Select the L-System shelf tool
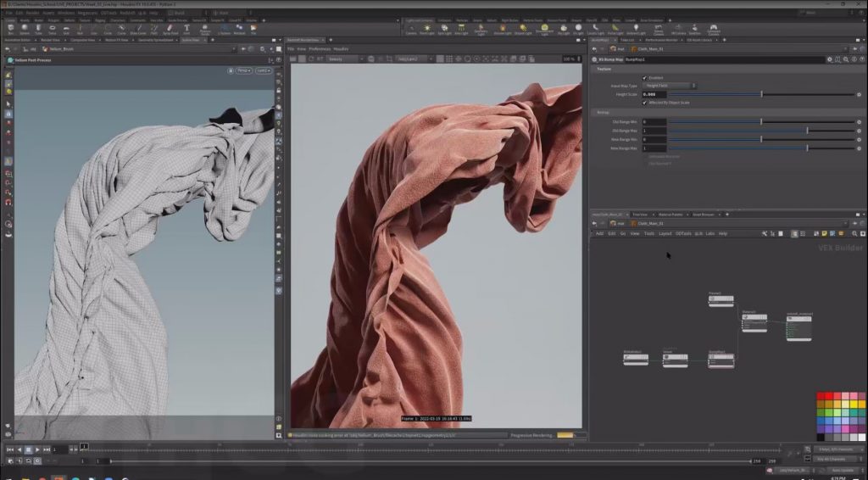 [x=224, y=30]
